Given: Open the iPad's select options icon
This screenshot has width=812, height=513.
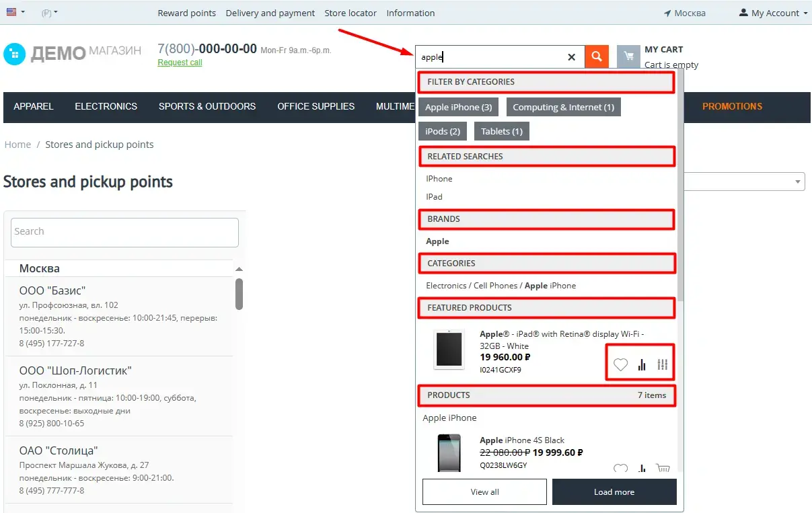Looking at the screenshot, I should [663, 365].
